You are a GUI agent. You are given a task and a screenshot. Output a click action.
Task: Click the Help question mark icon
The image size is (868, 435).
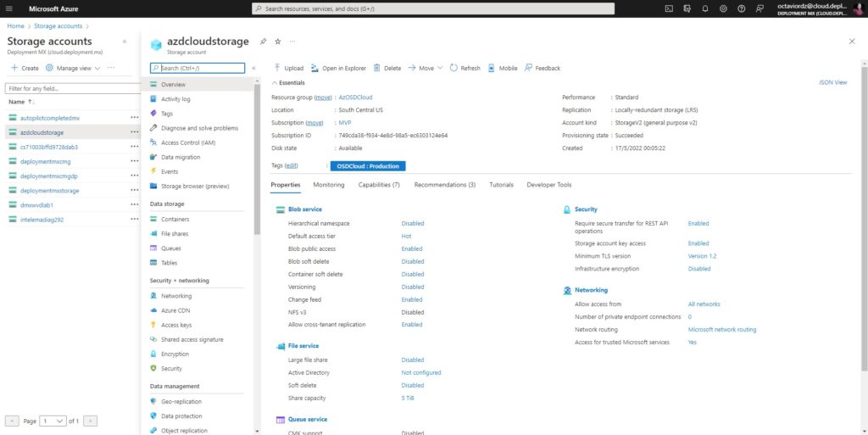point(742,8)
